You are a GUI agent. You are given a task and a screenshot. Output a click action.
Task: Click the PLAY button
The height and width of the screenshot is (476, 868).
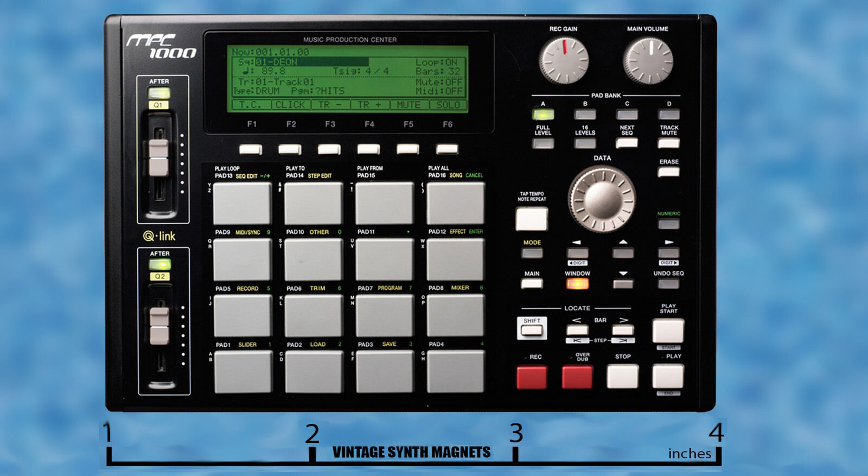coord(668,376)
